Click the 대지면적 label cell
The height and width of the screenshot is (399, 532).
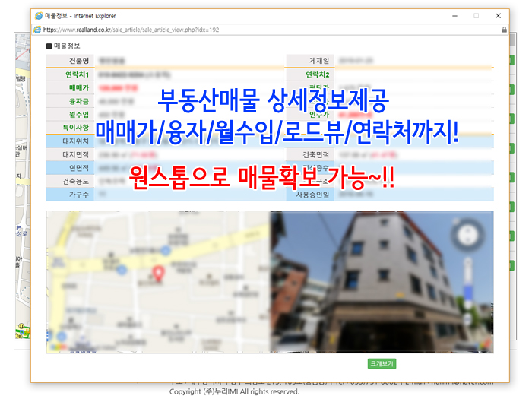tap(70, 155)
